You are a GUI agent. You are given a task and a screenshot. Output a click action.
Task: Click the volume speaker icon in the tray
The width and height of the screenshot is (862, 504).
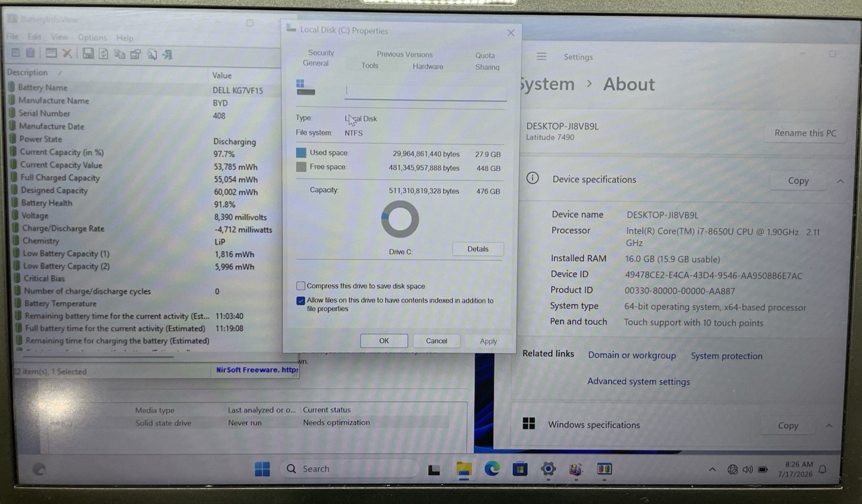click(x=747, y=469)
